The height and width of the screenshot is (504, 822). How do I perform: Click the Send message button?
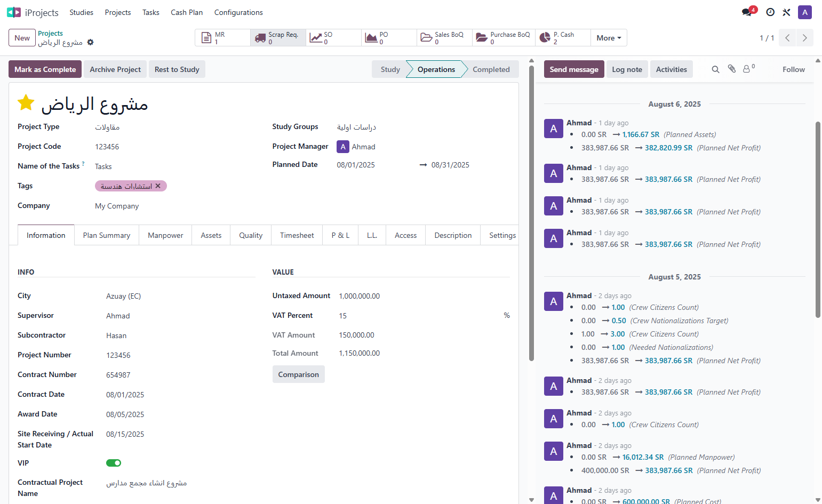point(574,69)
